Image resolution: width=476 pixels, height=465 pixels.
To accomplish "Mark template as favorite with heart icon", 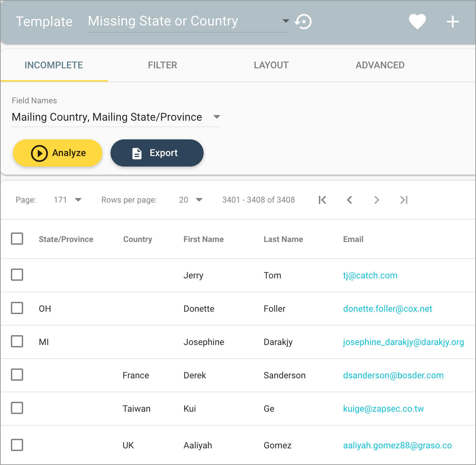I will 417,22.
